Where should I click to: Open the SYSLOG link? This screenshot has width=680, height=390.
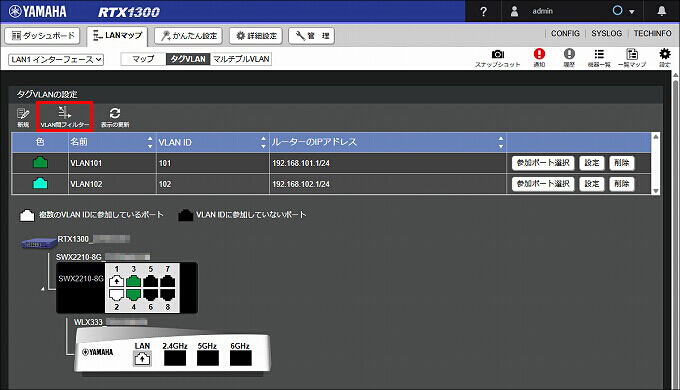[606, 33]
